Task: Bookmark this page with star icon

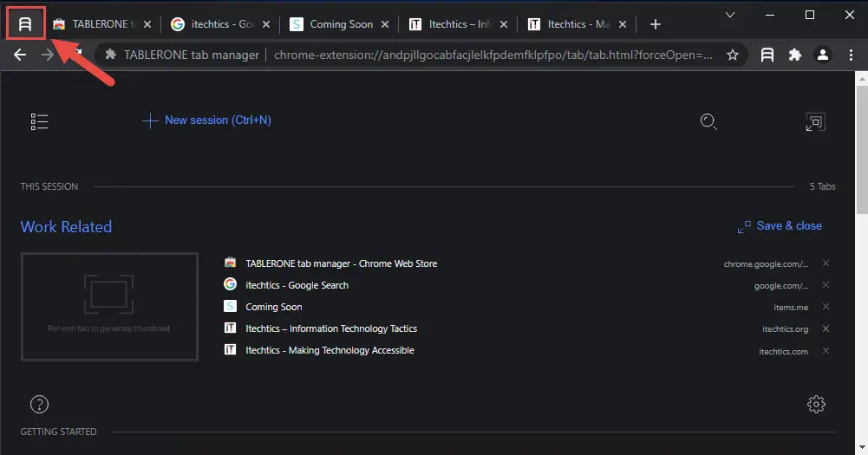Action: [733, 55]
